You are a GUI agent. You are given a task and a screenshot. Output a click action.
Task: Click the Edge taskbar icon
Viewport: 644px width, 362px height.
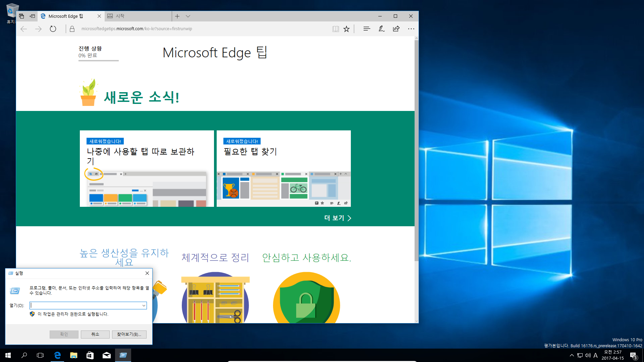tap(57, 355)
